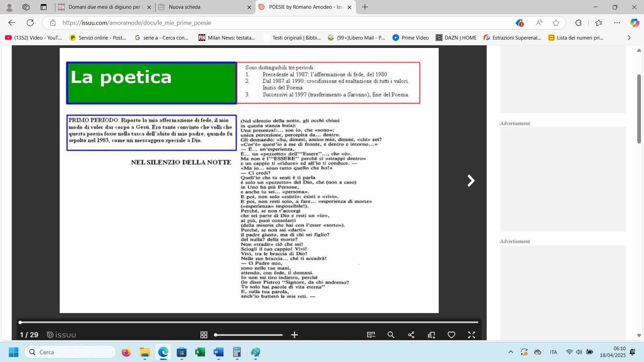Open Excel from the taskbar
The width and height of the screenshot is (644, 362).
(200, 352)
